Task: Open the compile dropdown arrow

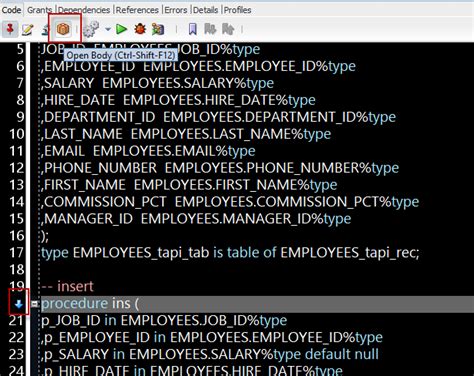Action: 108,29
